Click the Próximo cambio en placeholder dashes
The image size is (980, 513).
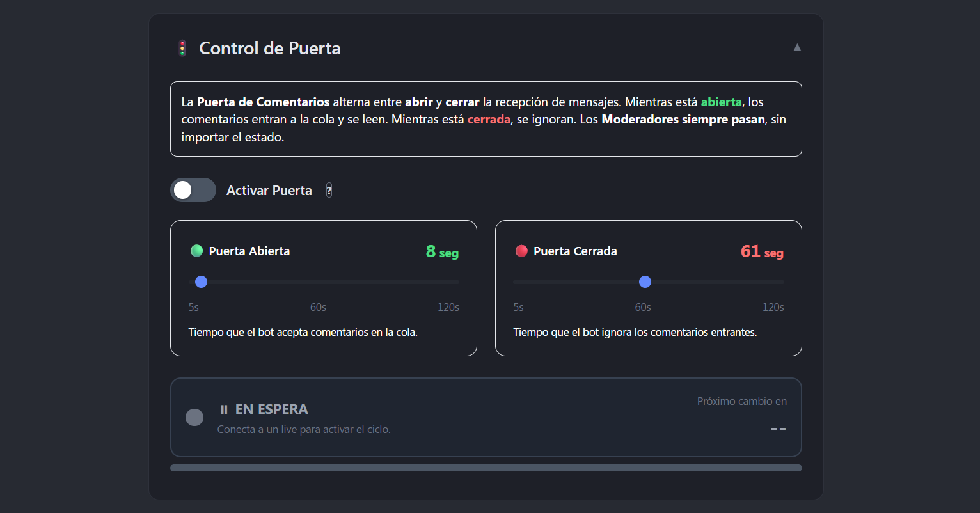tap(778, 429)
